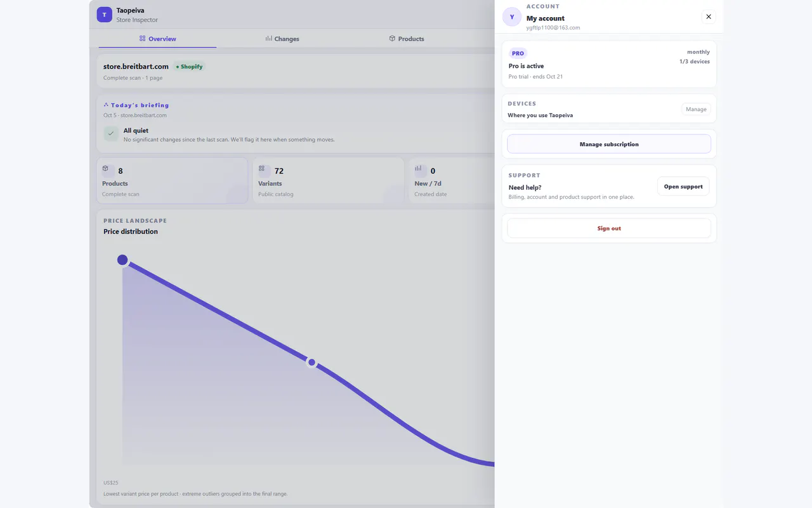Click the monthly plan label
The image size is (812, 508).
point(698,52)
